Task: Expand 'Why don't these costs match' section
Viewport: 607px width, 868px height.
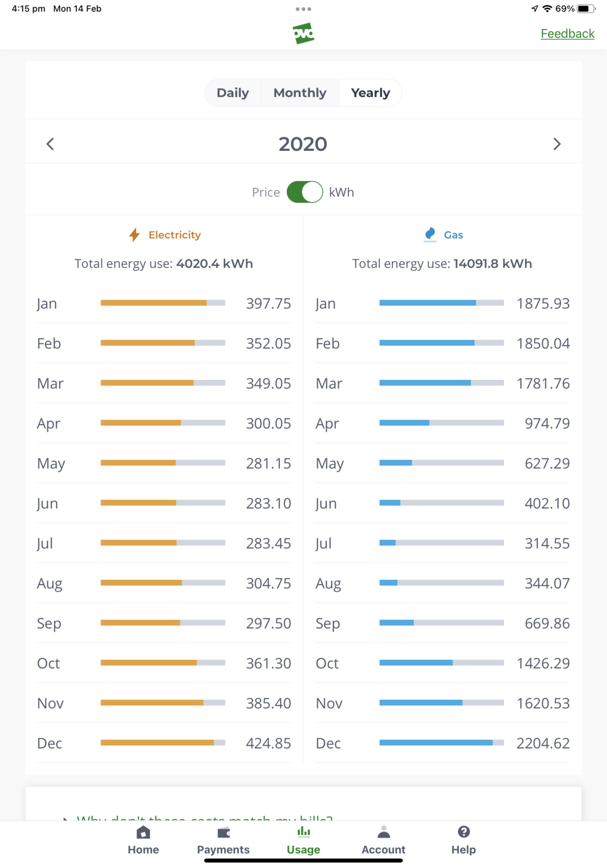Action: (204, 817)
